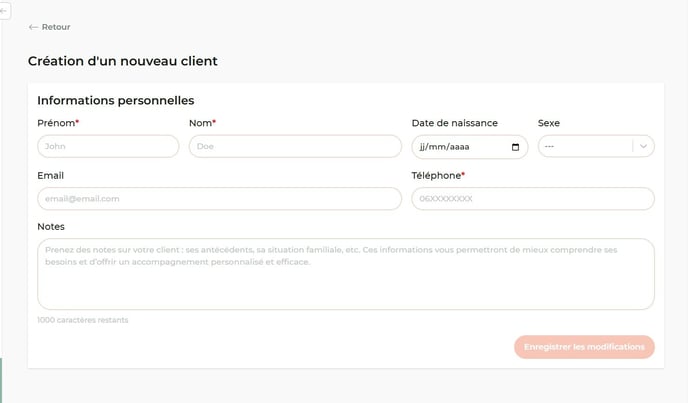Screen dimensions: 688x403
Task: Select the Téléphone label text
Action: coord(437,176)
